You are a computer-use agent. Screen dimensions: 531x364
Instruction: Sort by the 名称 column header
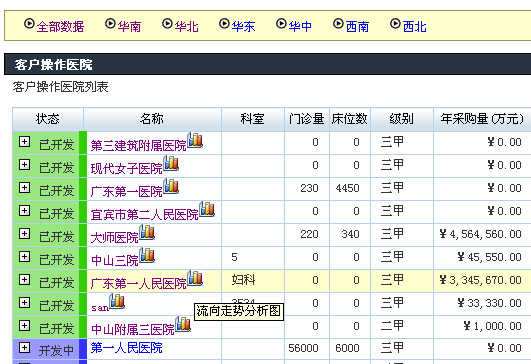tap(152, 119)
